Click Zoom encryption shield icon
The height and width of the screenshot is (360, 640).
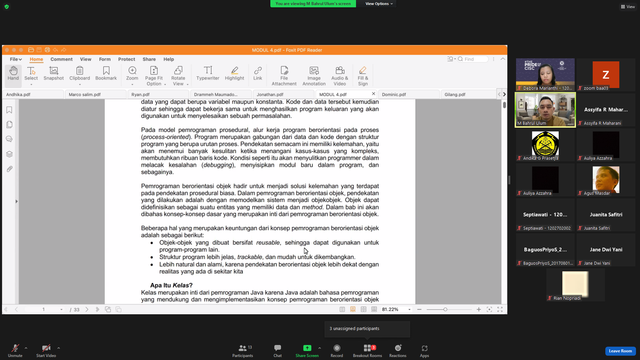[7, 7]
